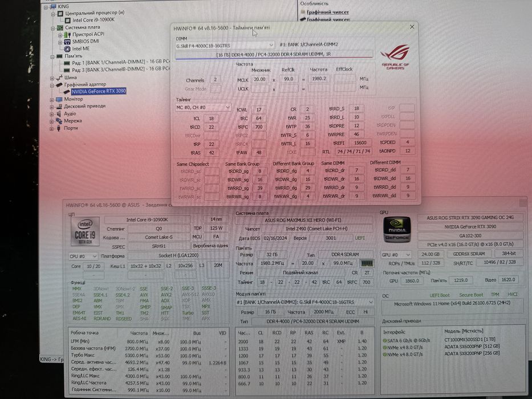Click the Intel Core i9 logo in the summary
The image size is (532, 399).
click(x=85, y=231)
